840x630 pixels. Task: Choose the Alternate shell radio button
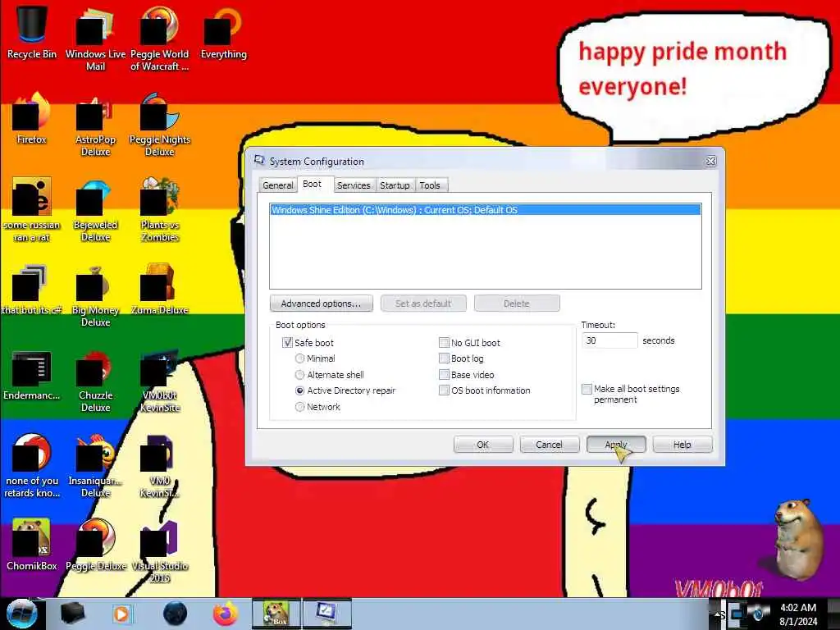coord(300,374)
